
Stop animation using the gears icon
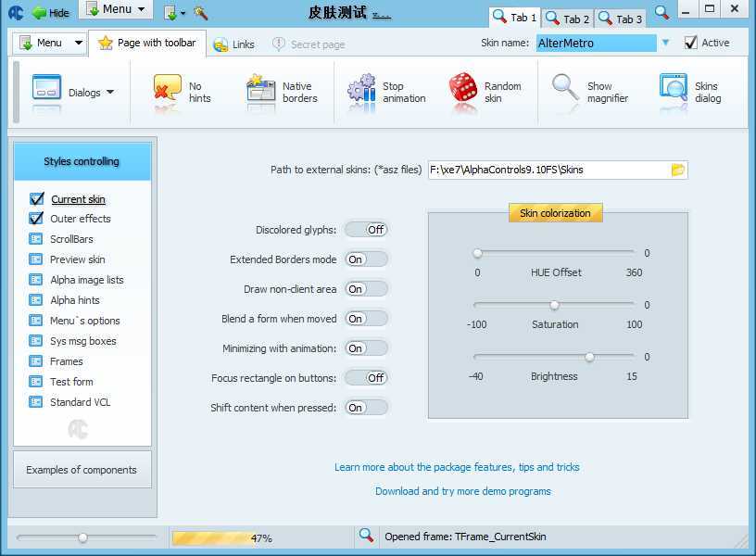point(361,92)
